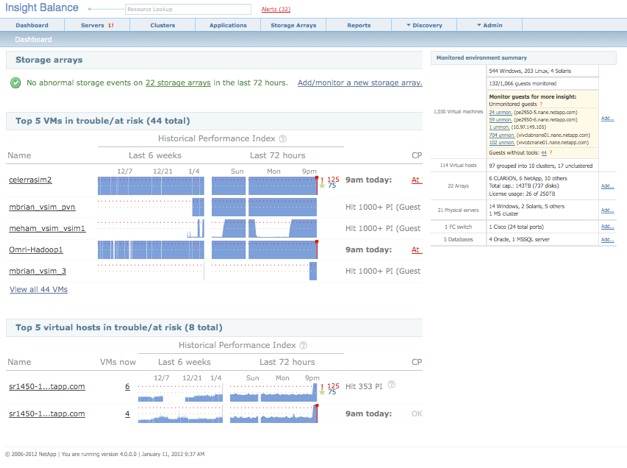Click meham_vsim_vsim1's 72-hour chart
The image size is (627, 468).
click(264, 228)
